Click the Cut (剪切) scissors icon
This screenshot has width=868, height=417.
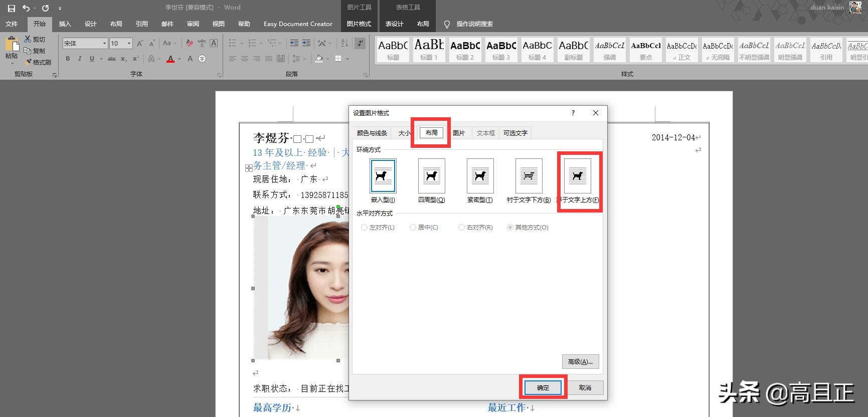pos(28,39)
